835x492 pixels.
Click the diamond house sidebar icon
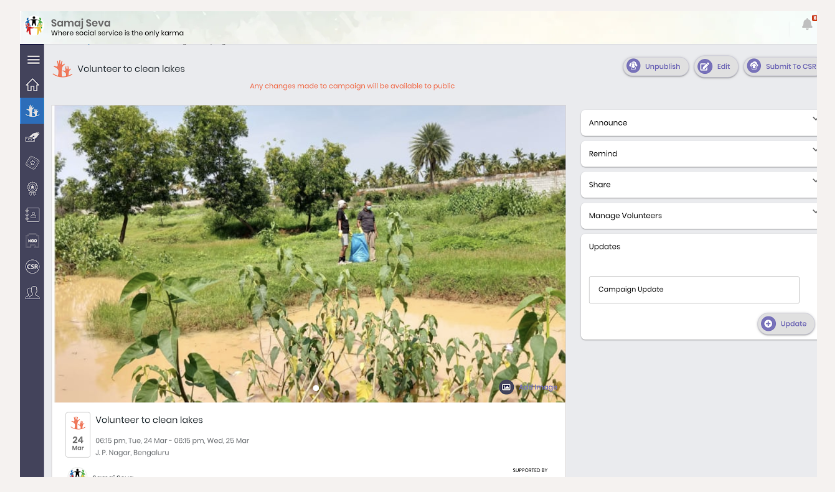click(x=32, y=163)
